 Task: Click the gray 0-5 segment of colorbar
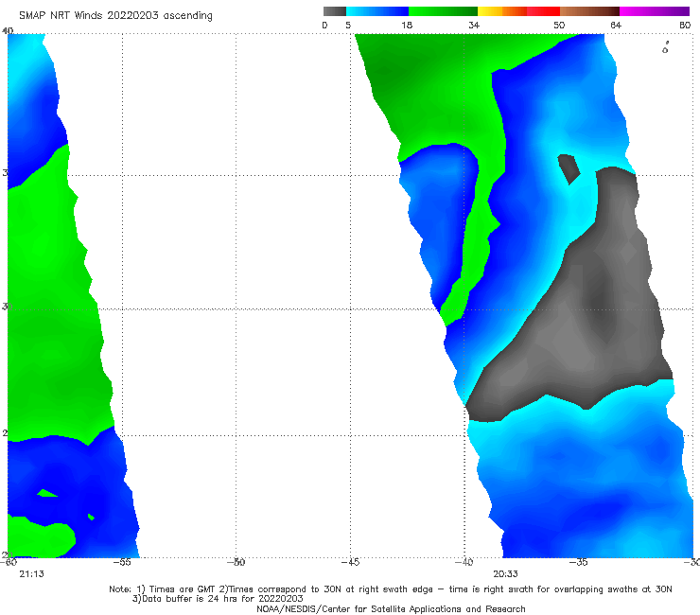click(x=334, y=11)
